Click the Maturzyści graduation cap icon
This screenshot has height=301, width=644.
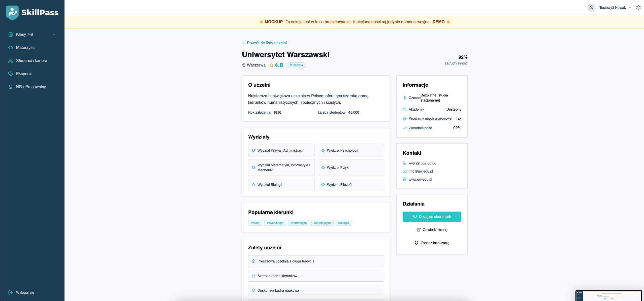[11, 48]
